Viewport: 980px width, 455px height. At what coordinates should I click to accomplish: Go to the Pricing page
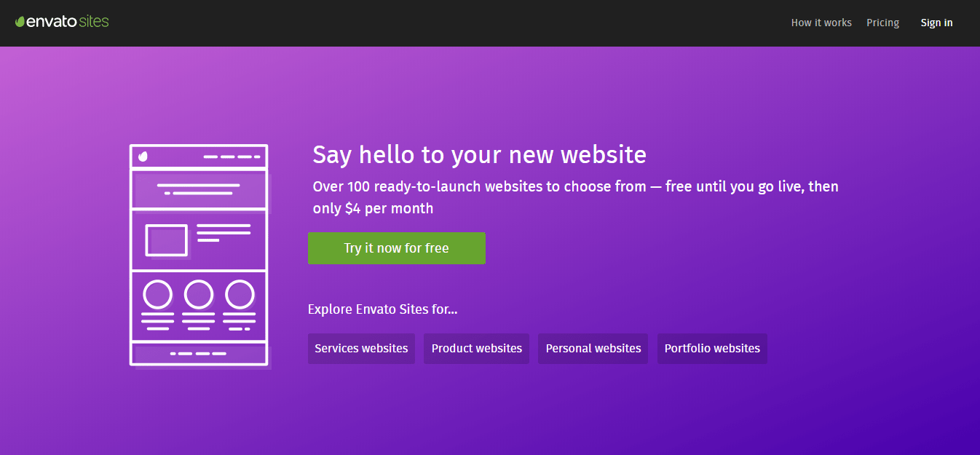pyautogui.click(x=882, y=23)
